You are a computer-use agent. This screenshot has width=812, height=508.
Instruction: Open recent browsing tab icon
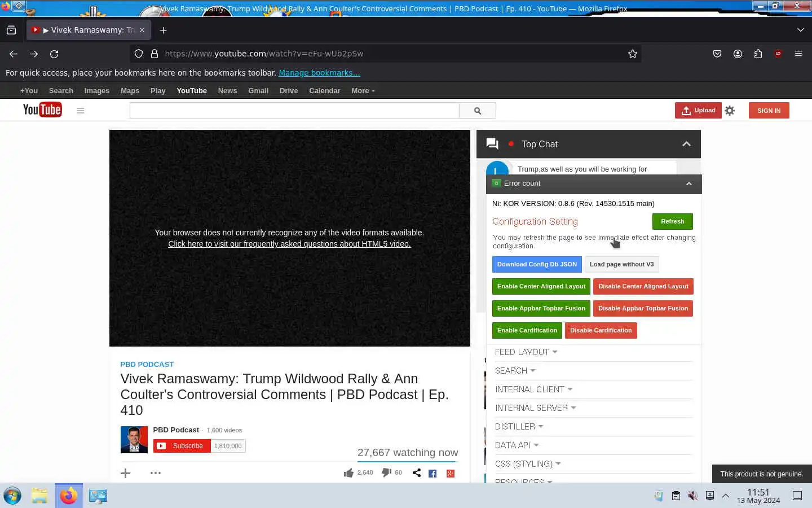pyautogui.click(x=11, y=30)
